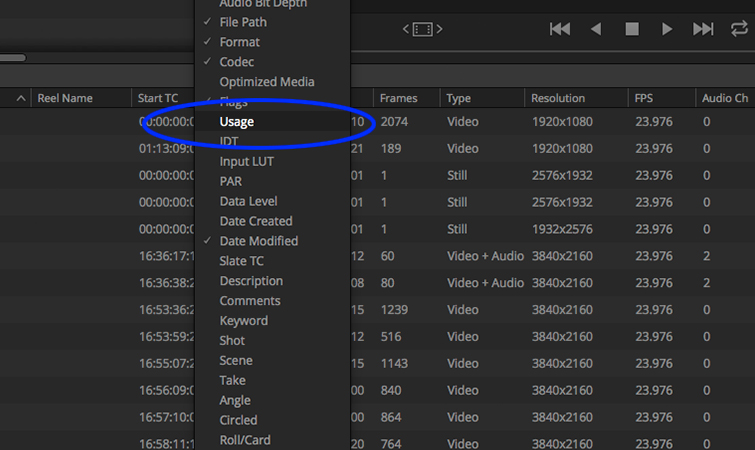The width and height of the screenshot is (755, 450).
Task: Jump to the last frame
Action: [x=703, y=29]
